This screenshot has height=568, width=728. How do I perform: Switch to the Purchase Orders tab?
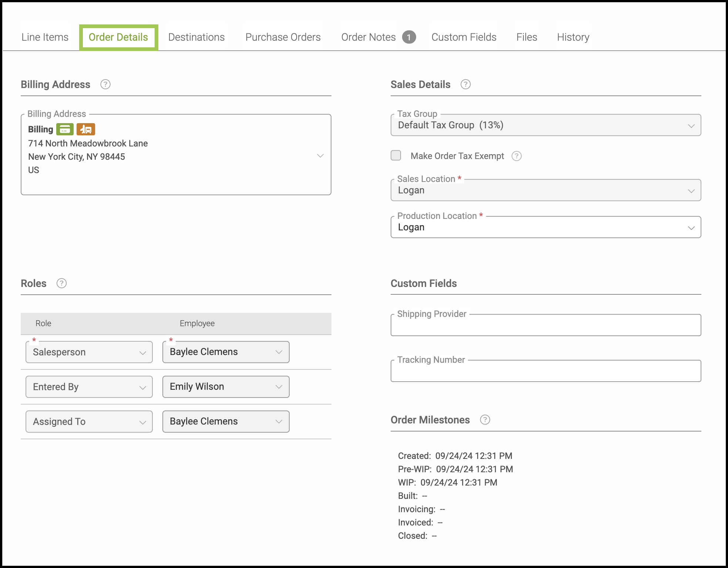(x=283, y=37)
